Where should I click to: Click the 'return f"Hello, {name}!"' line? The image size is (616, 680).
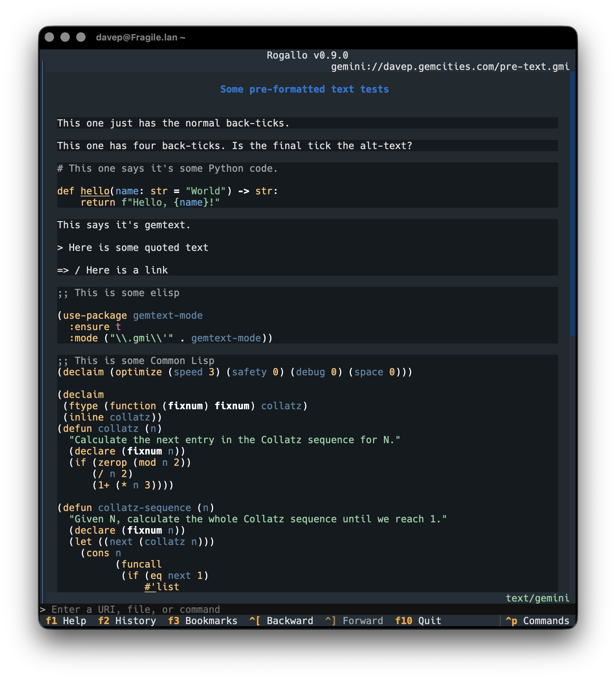click(x=150, y=202)
